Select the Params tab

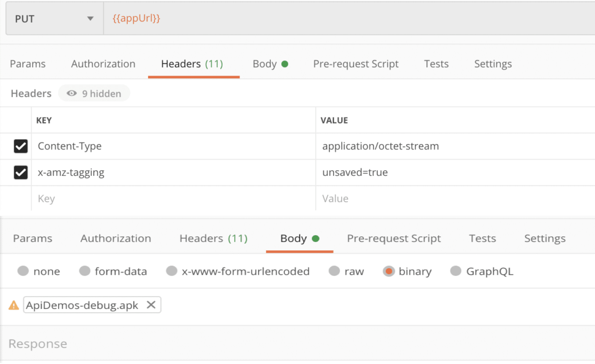pyautogui.click(x=33, y=238)
